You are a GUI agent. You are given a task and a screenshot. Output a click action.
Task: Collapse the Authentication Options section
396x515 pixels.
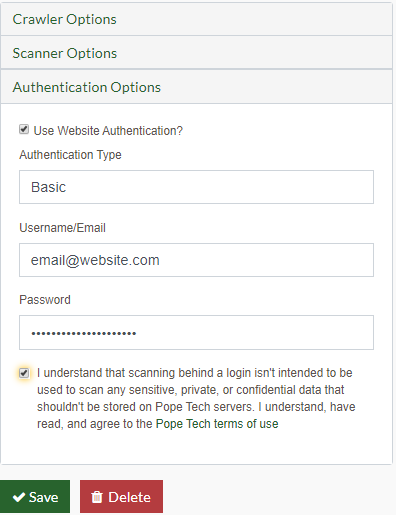coord(196,87)
